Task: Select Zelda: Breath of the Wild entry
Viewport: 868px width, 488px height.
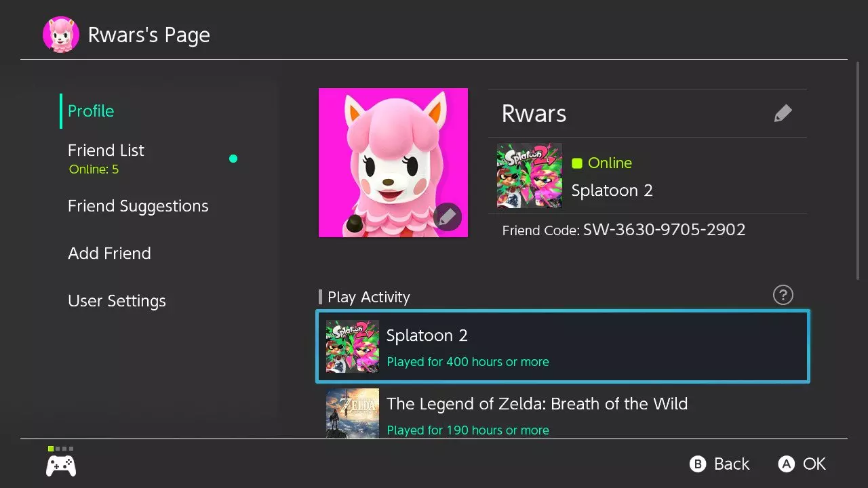Action: pyautogui.click(x=563, y=414)
